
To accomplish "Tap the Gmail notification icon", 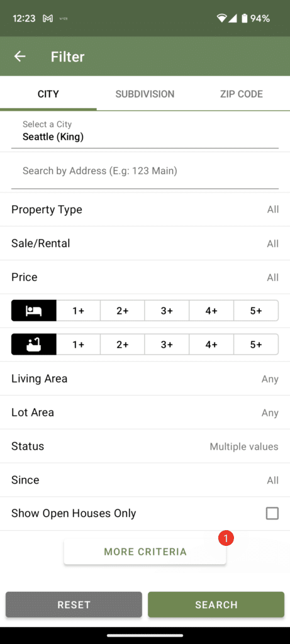I will [48, 18].
